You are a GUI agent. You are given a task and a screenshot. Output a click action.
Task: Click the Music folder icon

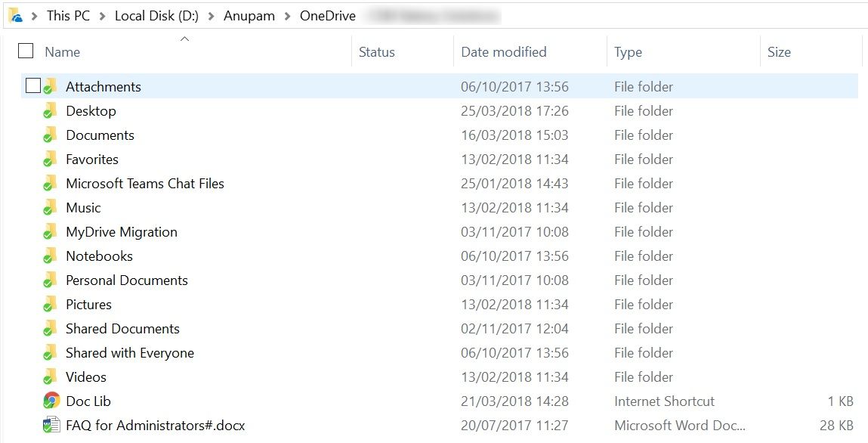[51, 208]
